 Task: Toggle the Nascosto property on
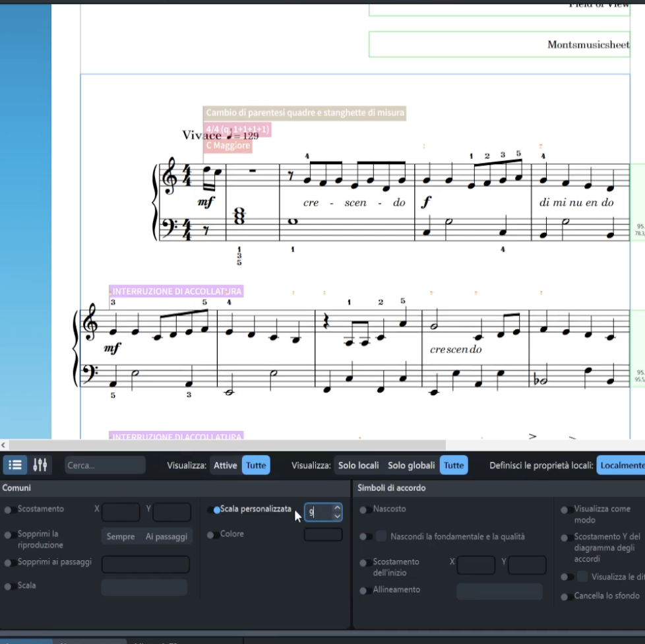[363, 510]
